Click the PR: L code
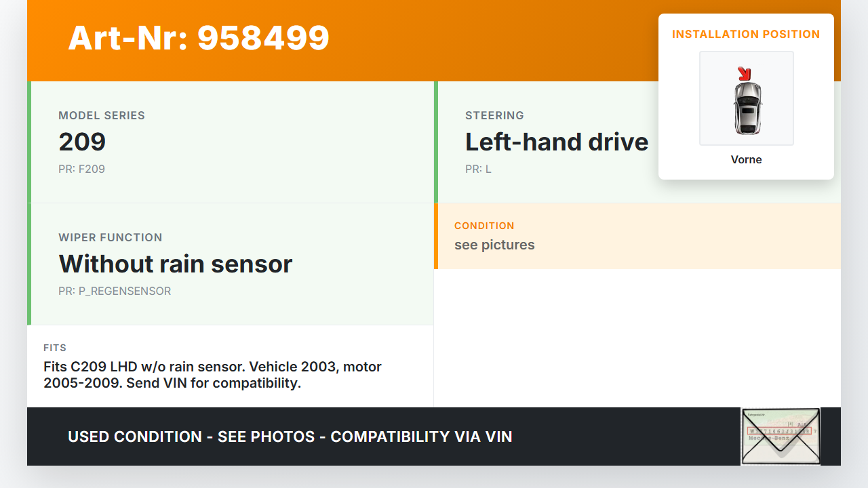The width and height of the screenshot is (868, 488). [478, 169]
